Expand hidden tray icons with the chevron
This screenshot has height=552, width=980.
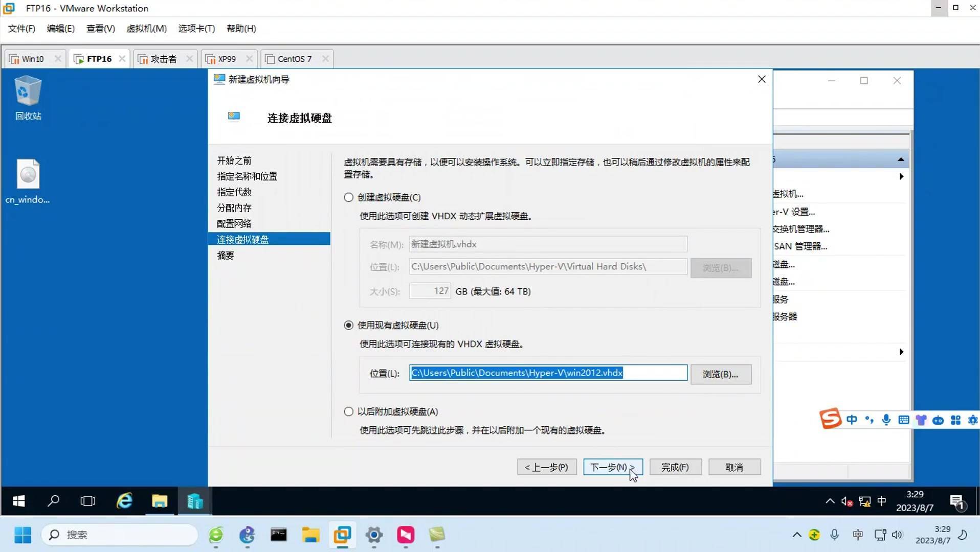[x=797, y=535]
